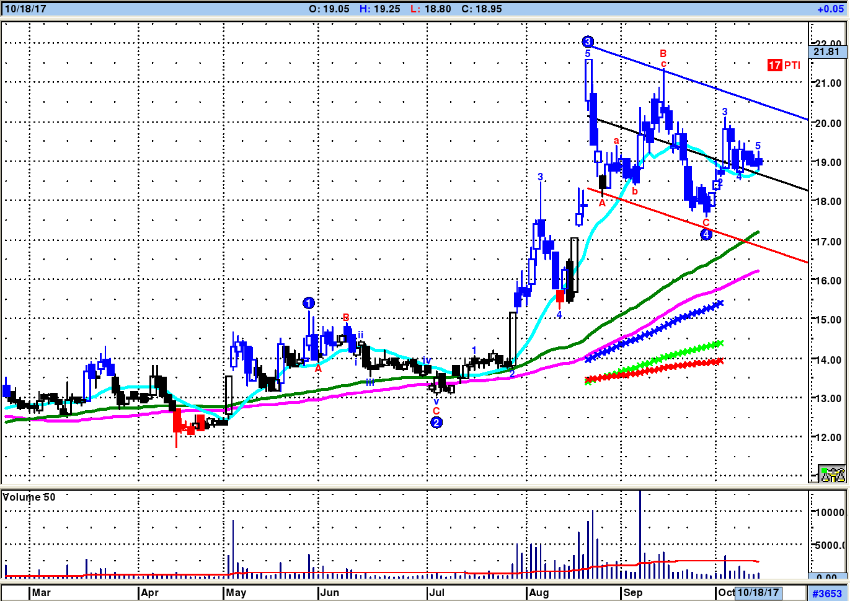Click the date 10/18/17 in top bar
This screenshot has height=601, width=868.
(25, 9)
